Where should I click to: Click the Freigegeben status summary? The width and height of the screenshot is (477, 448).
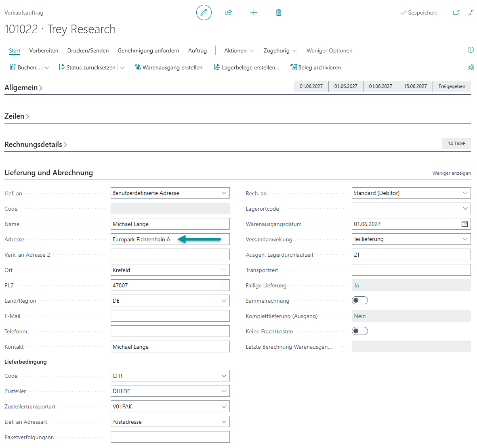(452, 86)
